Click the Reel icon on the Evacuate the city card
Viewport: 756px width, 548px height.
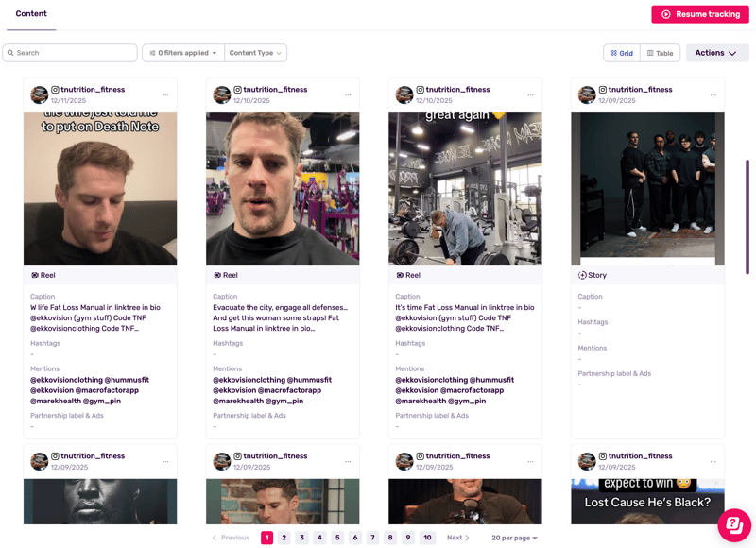(217, 275)
